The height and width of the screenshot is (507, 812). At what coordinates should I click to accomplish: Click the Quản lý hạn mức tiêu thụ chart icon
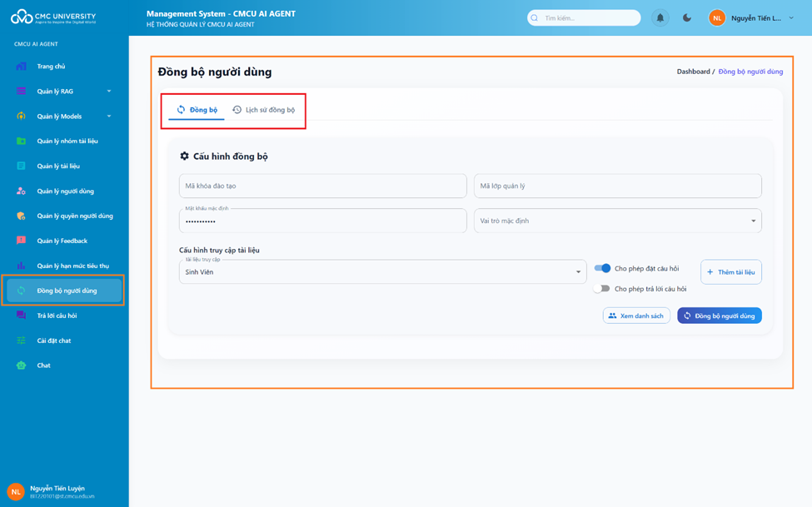(22, 266)
